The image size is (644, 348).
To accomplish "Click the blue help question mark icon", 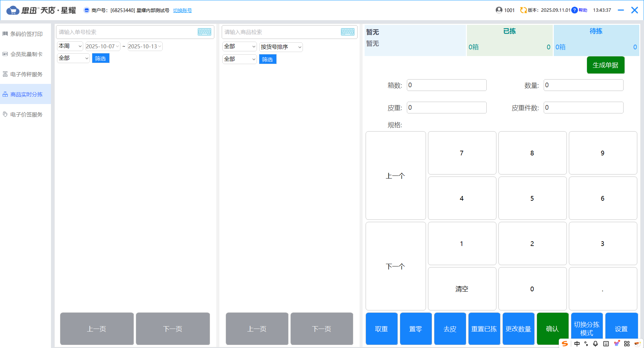I will point(575,10).
